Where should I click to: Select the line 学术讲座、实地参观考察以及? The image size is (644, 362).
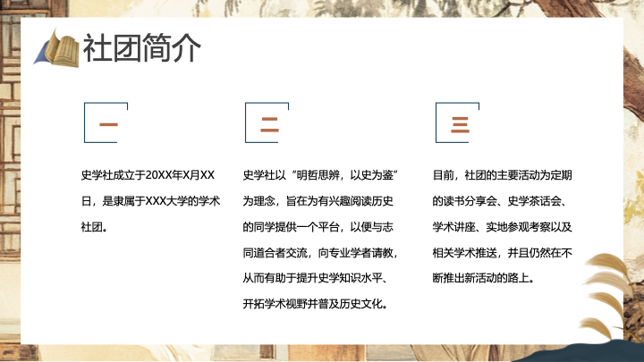coord(503,227)
